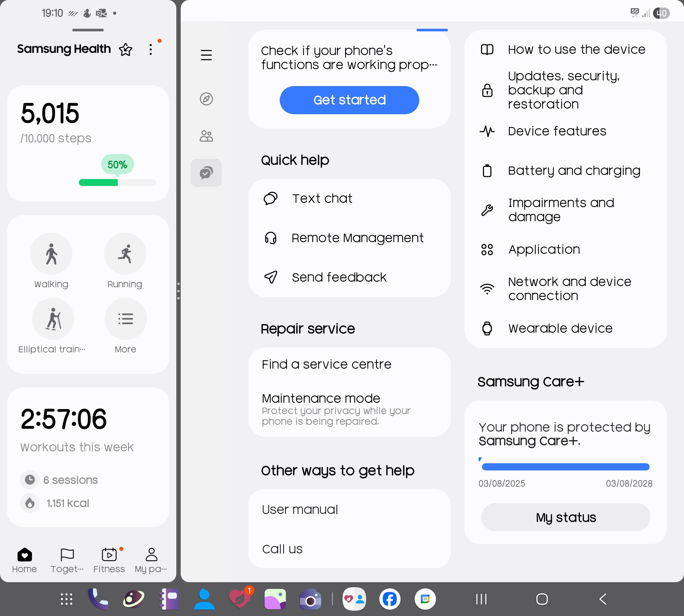Screen dimensions: 684x616
Task: Open Samsung Health three-dot options menu
Action: (151, 49)
